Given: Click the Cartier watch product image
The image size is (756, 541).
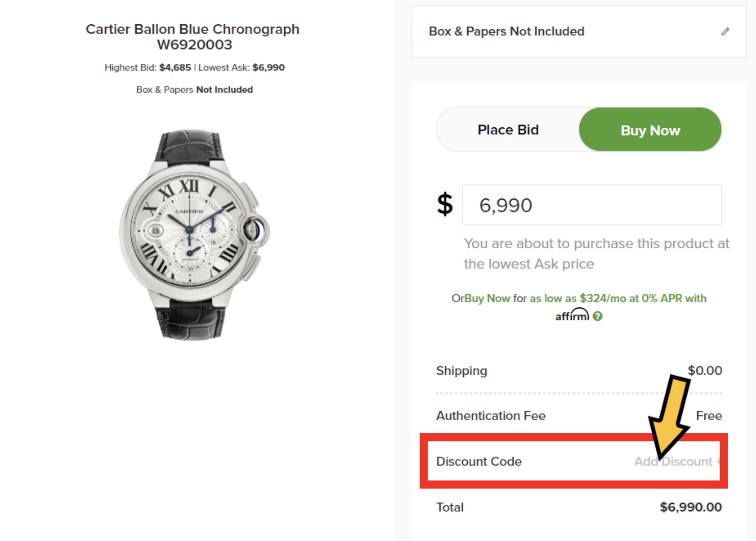Looking at the screenshot, I should point(194,234).
